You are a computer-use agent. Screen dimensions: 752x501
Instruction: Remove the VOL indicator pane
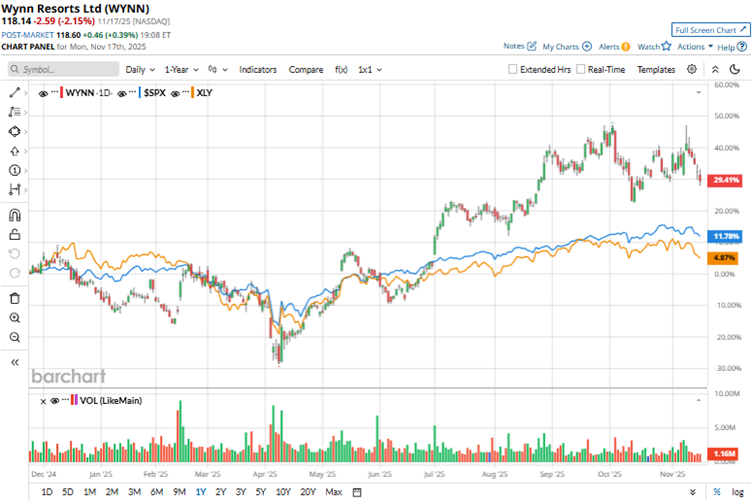pyautogui.click(x=43, y=401)
